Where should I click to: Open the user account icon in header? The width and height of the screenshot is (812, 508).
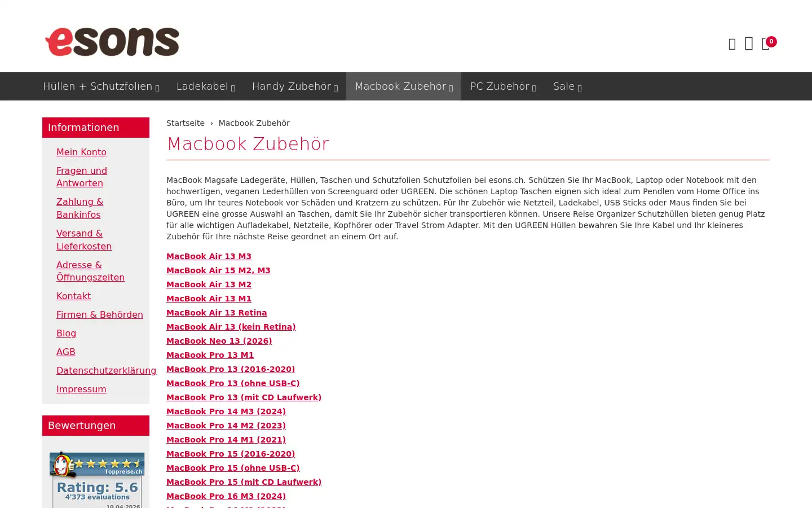[749, 43]
